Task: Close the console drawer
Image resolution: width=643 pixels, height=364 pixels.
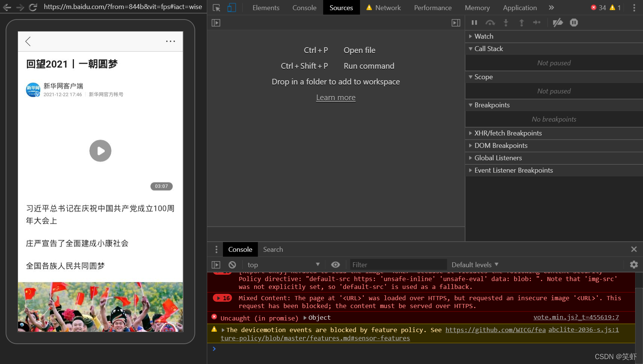Action: click(634, 249)
